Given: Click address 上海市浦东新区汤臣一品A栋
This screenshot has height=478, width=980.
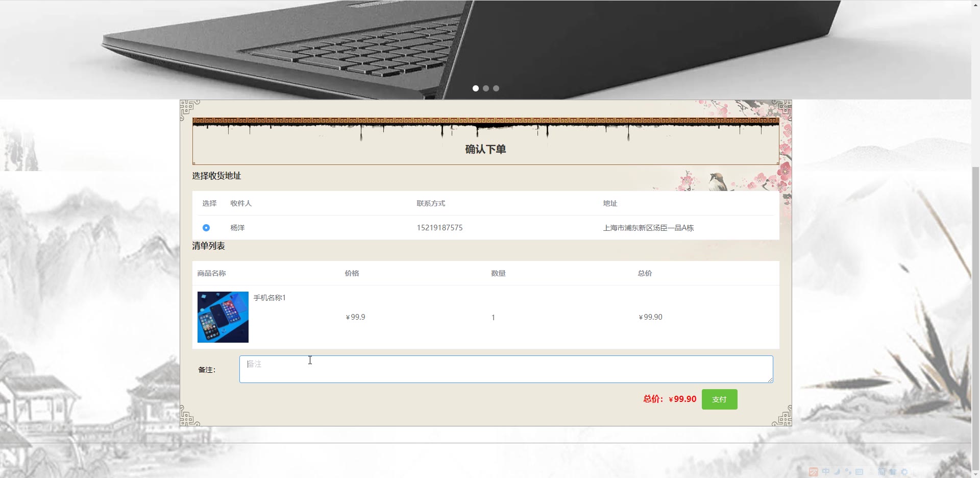Looking at the screenshot, I should [648, 228].
